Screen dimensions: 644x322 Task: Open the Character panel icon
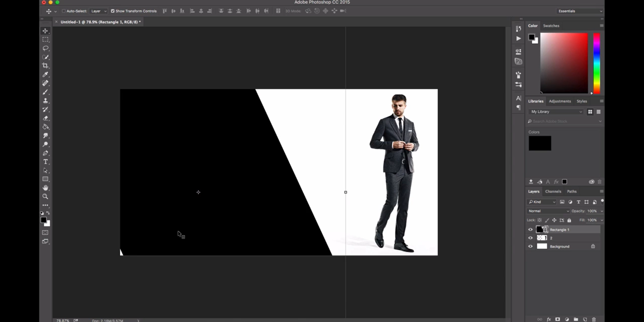pyautogui.click(x=519, y=98)
